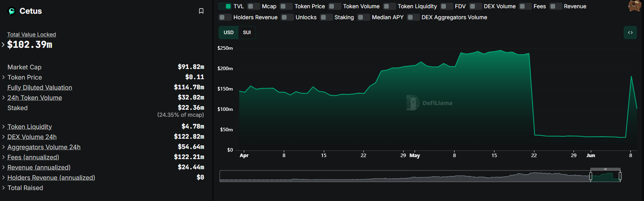Expand the Aggregators Volume 24h row
This screenshot has height=201, width=644.
click(3, 147)
